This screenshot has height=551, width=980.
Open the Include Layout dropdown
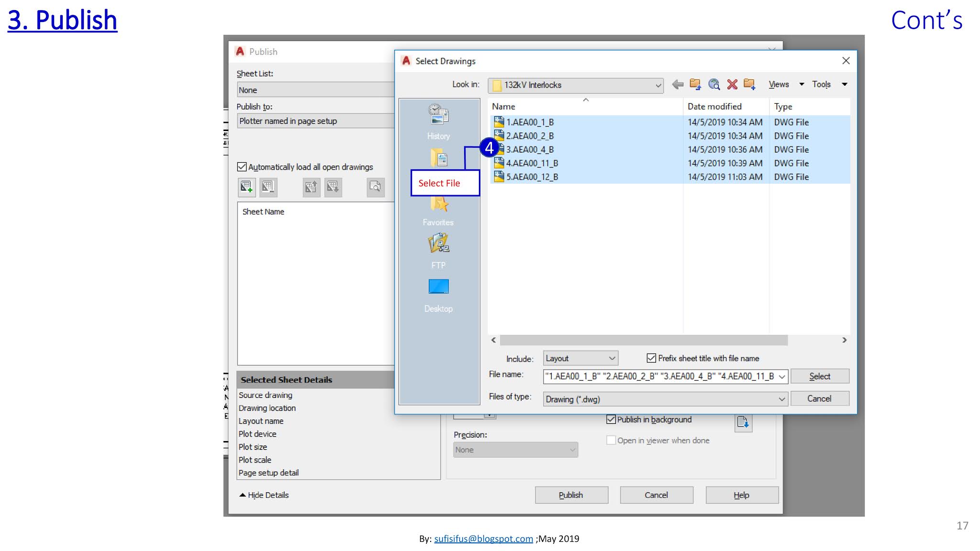(x=612, y=358)
